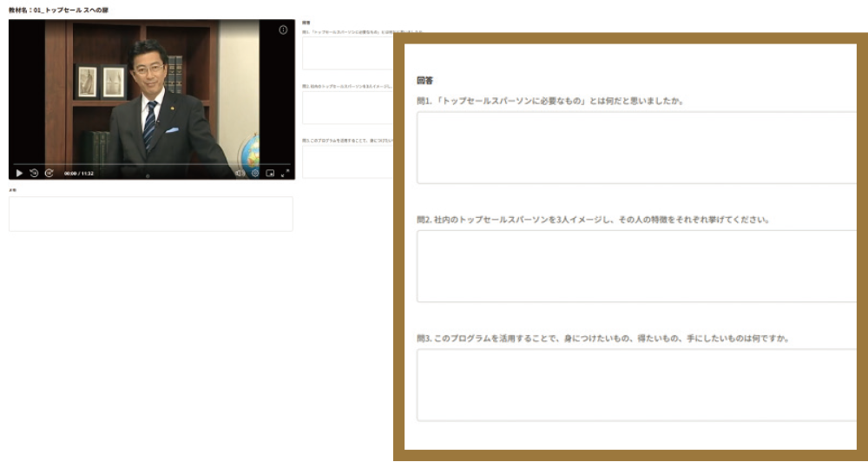Screen dimensions: 868x462
Task: Enable picture-in-picture mode for the video
Action: click(270, 173)
